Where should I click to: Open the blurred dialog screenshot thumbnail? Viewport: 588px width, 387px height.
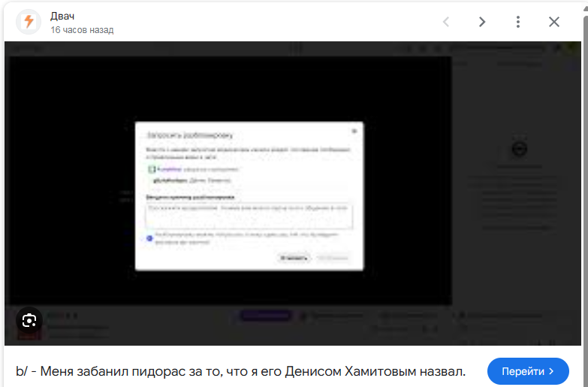tap(293, 193)
